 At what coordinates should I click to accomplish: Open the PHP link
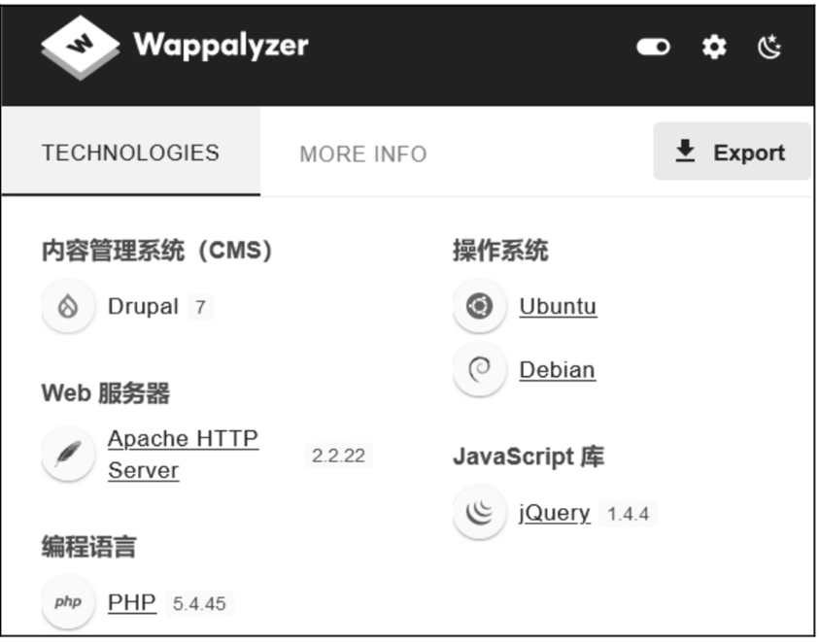pos(131,602)
